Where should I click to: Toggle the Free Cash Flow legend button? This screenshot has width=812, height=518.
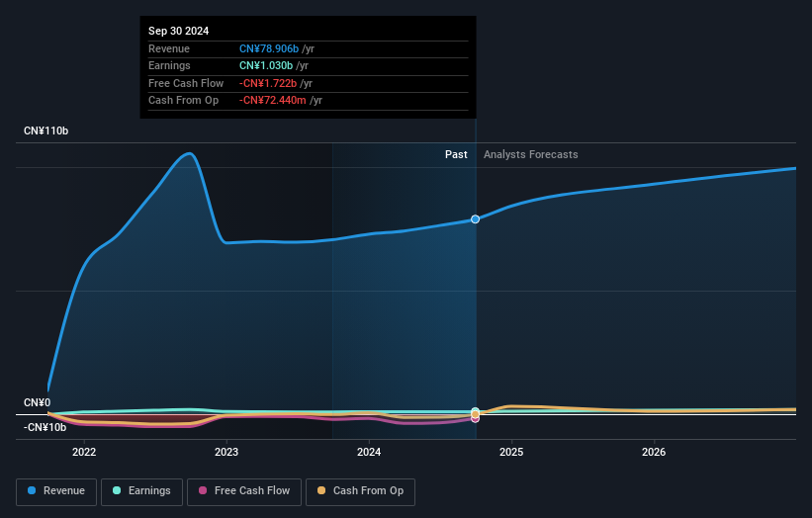(244, 491)
